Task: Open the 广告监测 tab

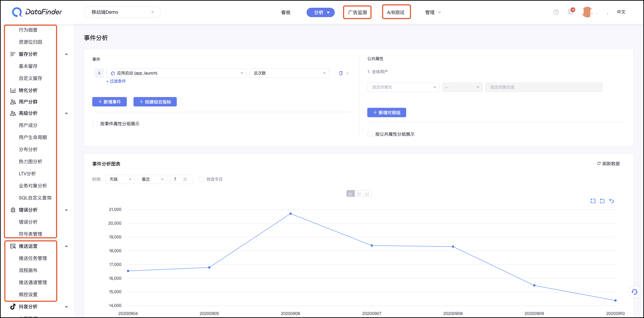Action: tap(358, 12)
